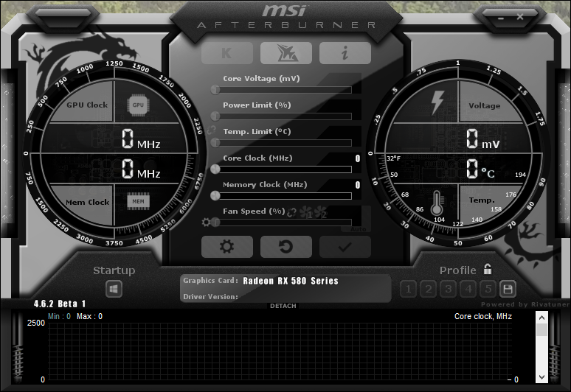Open the information i button
Viewport: 571px width, 392px height.
(345, 53)
